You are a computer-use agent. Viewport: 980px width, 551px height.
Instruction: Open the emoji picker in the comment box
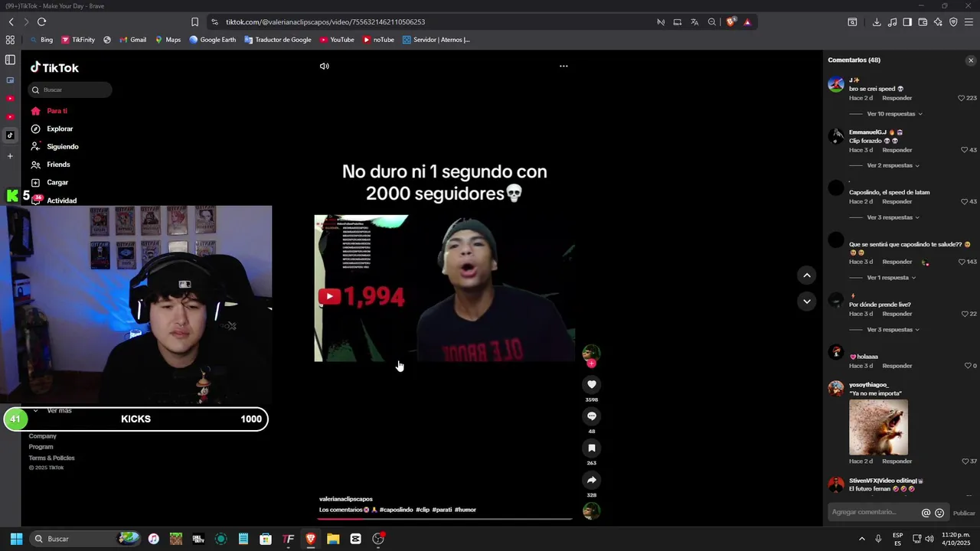click(939, 513)
